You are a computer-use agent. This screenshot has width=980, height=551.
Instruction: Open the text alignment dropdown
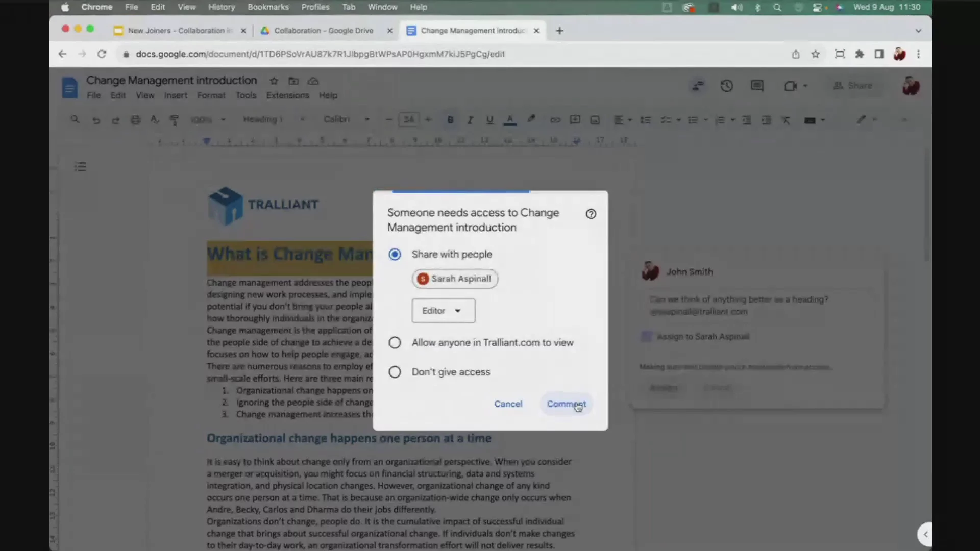pyautogui.click(x=622, y=120)
